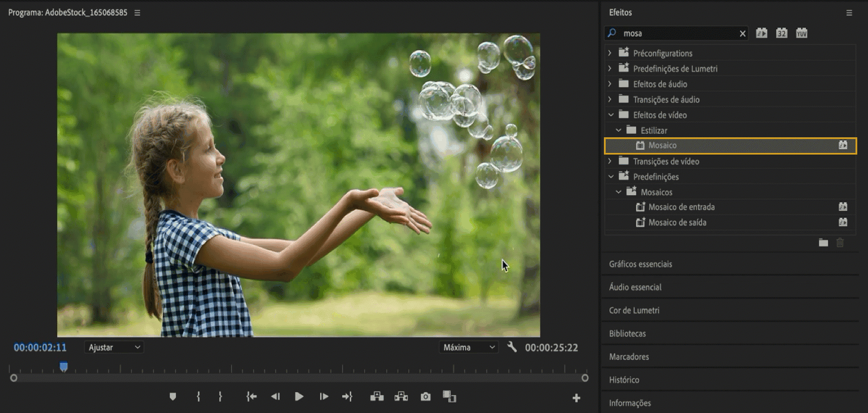Collapse the Efeitos de vídeo folder

pos(610,115)
